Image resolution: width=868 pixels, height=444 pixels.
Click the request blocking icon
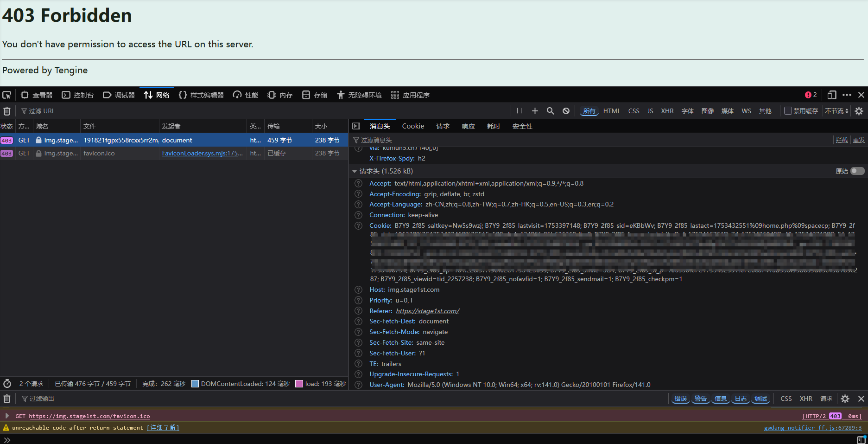pyautogui.click(x=566, y=111)
